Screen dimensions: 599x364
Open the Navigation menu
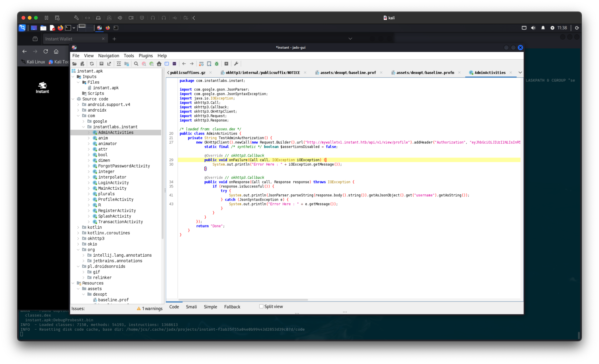click(x=109, y=56)
